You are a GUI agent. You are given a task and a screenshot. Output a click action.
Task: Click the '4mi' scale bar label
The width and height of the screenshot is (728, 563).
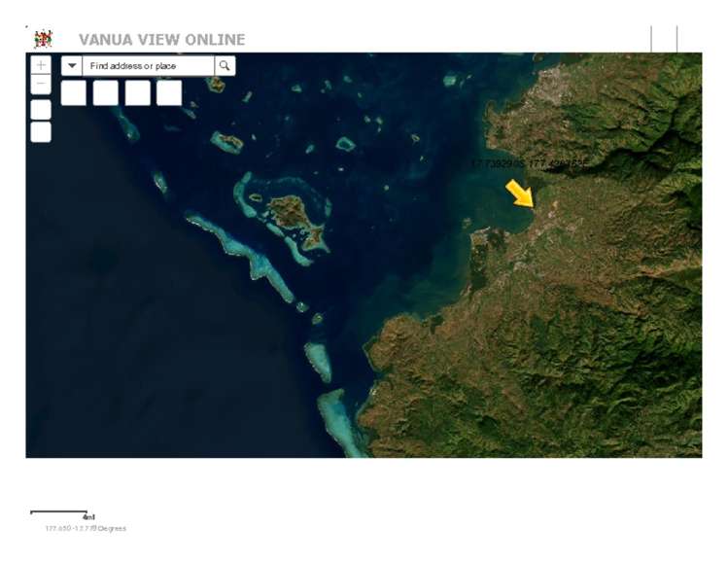[88, 517]
